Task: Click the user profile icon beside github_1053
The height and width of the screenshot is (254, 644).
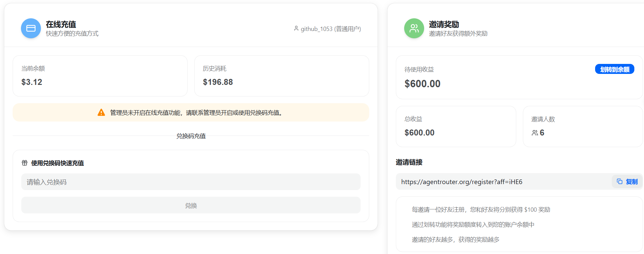Action: pyautogui.click(x=296, y=29)
